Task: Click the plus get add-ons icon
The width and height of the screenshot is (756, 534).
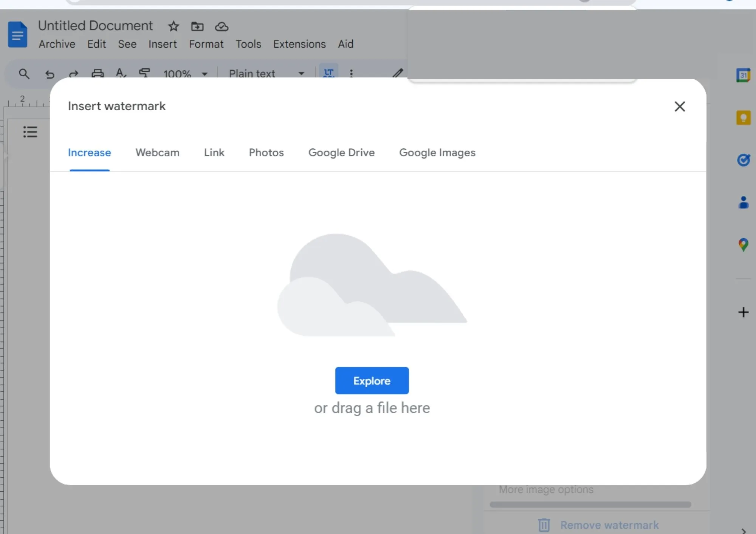Action: 743,312
